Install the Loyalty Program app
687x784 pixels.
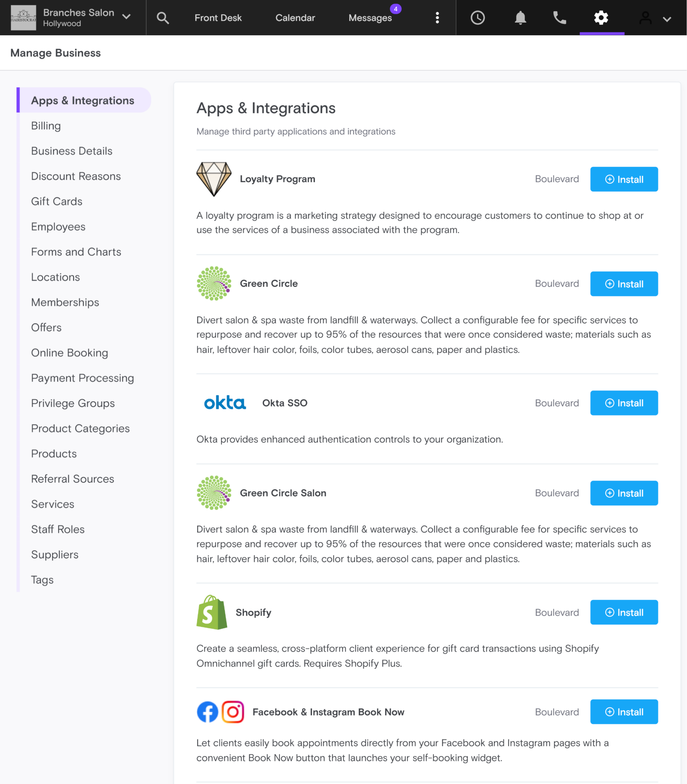[x=624, y=179]
